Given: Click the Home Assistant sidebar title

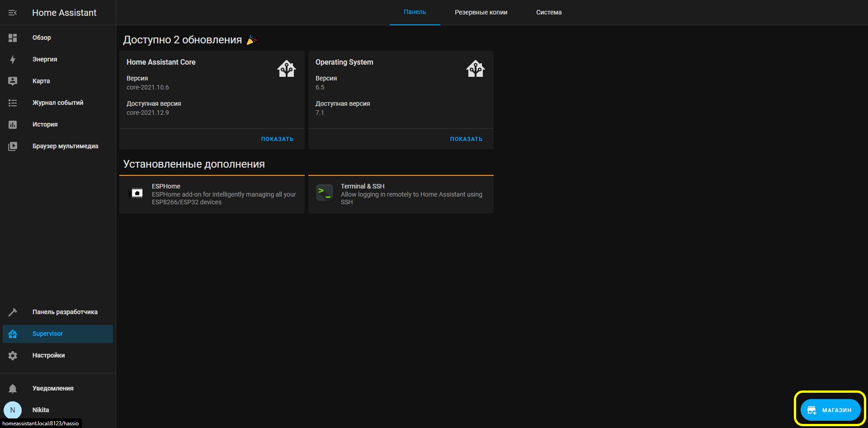Looking at the screenshot, I should [64, 13].
